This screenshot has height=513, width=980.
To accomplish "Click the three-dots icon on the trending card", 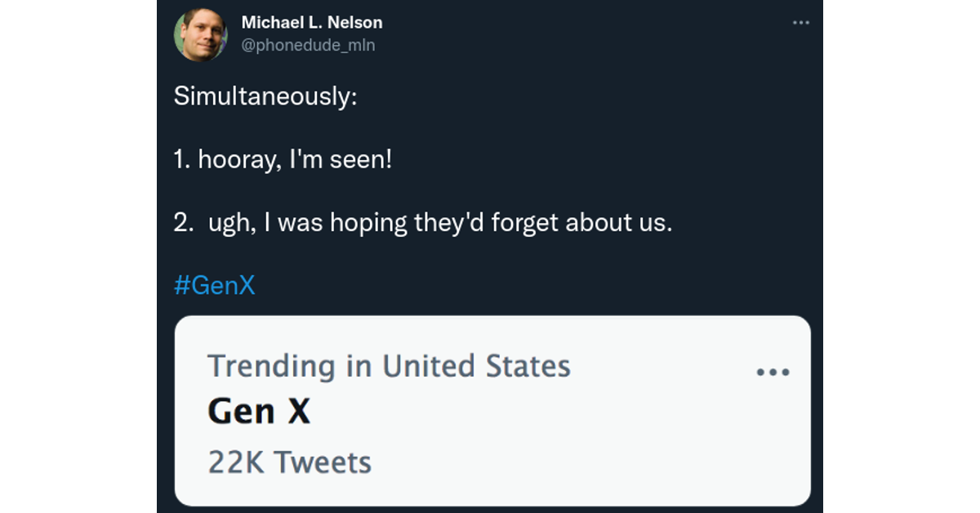I will click(773, 370).
